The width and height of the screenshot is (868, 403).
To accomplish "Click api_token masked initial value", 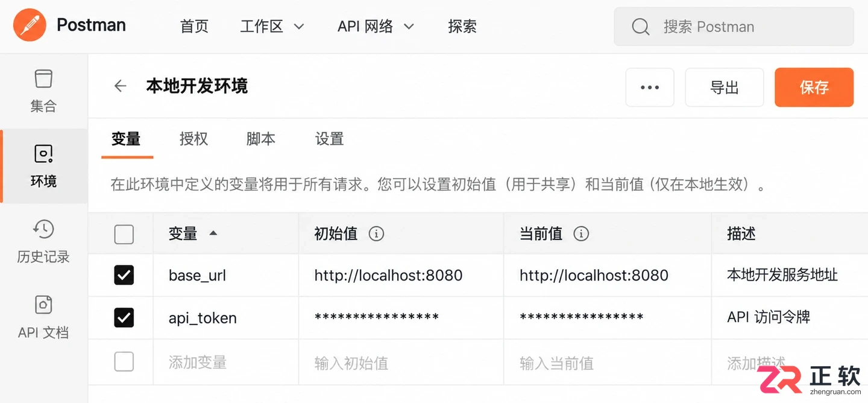I will [377, 317].
